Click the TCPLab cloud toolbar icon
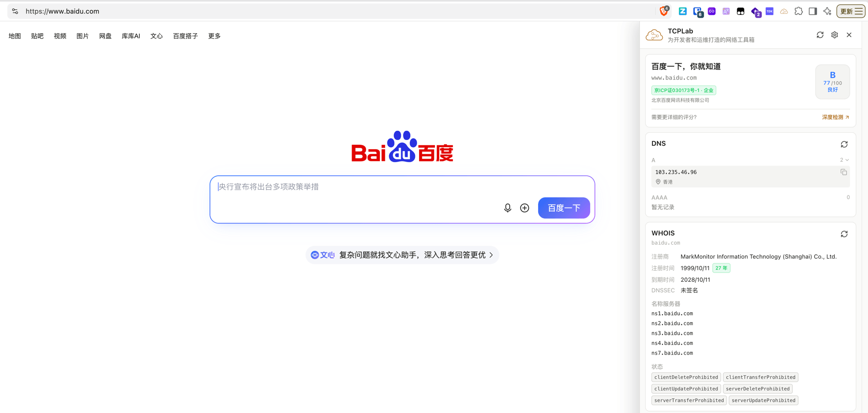 click(784, 11)
